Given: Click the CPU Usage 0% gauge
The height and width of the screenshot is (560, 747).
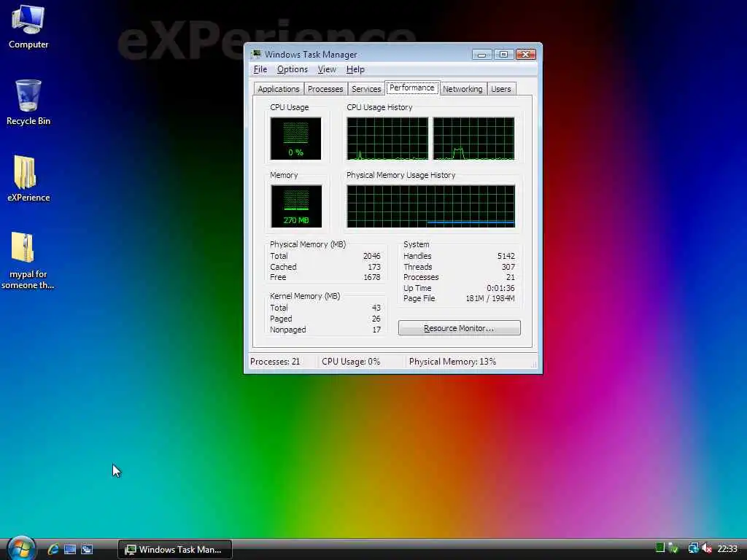Looking at the screenshot, I should (x=296, y=139).
